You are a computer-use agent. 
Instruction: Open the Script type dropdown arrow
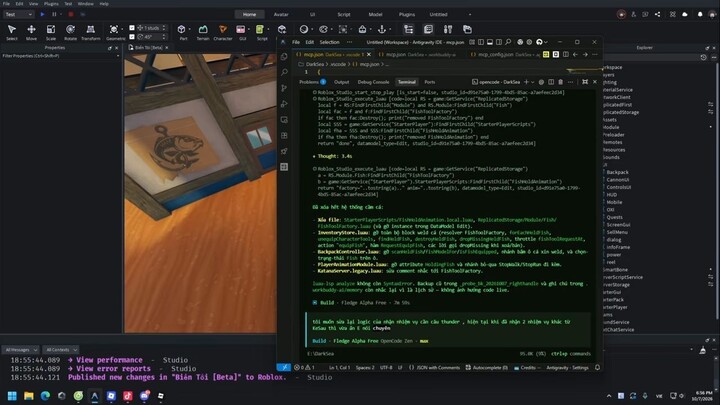268,30
